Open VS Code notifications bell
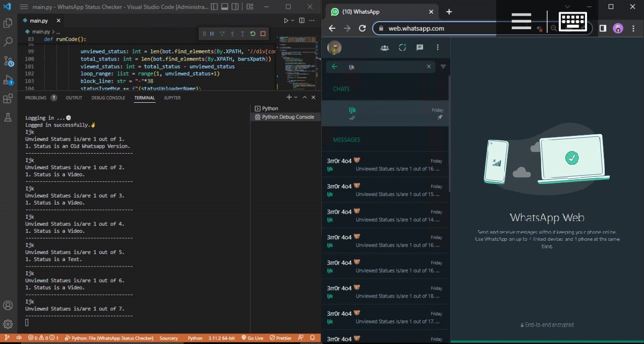The width and height of the screenshot is (644, 344). point(313,338)
